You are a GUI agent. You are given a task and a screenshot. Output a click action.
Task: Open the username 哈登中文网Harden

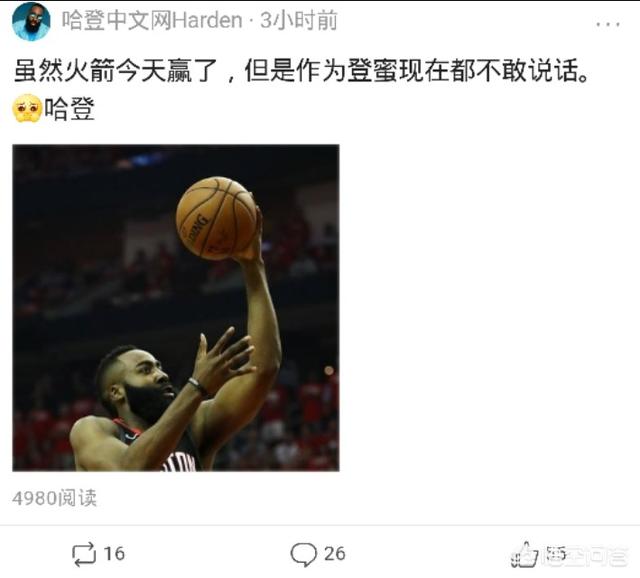click(152, 20)
